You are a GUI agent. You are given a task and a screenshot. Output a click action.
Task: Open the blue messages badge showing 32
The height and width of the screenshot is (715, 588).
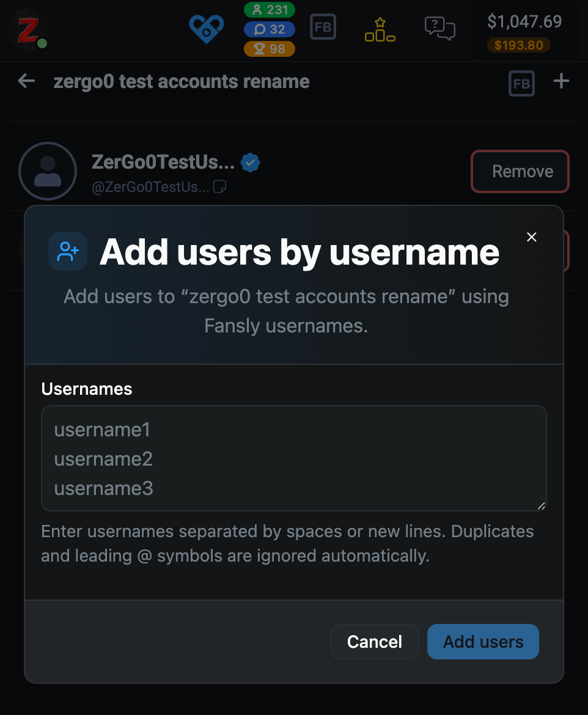[x=270, y=28]
